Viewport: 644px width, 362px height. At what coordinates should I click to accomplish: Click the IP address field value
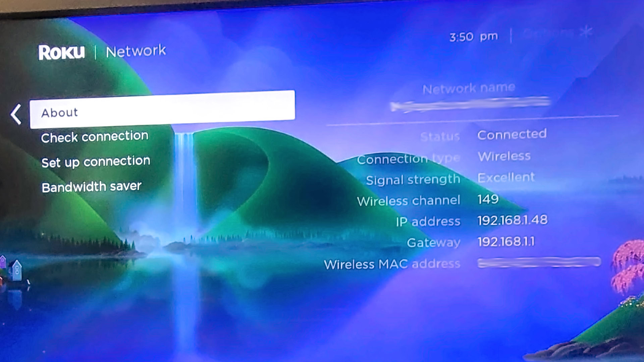[512, 220]
